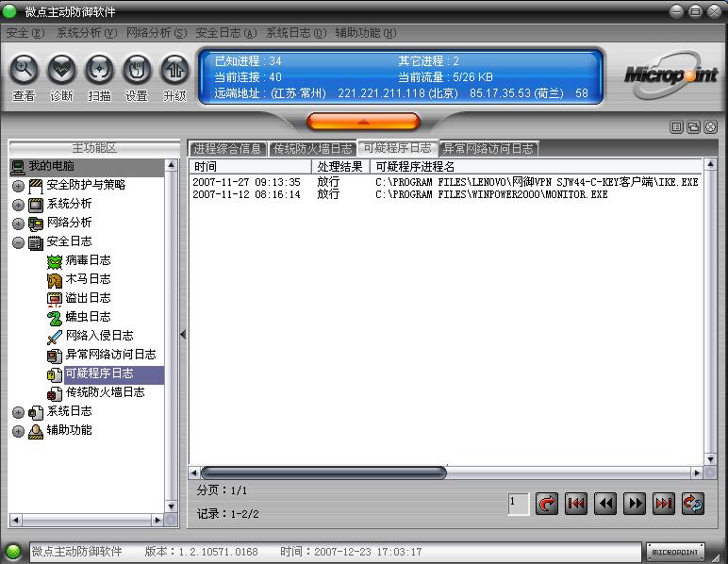Select the log row for IKE.EXE
Viewport: 728px width, 564px height.
(x=446, y=182)
